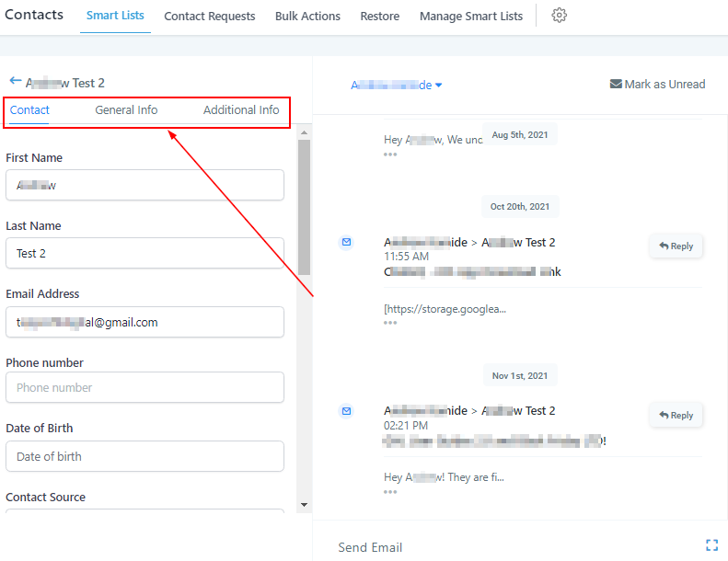Screen dimensions: 728x561
Task: Expand the Nov 1st message ellipsis
Action: (390, 491)
